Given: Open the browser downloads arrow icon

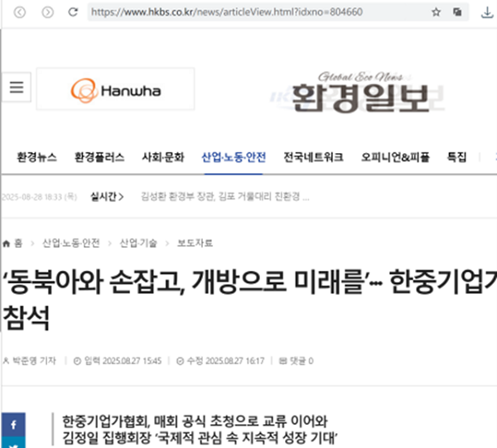Looking at the screenshot, I should point(485,12).
